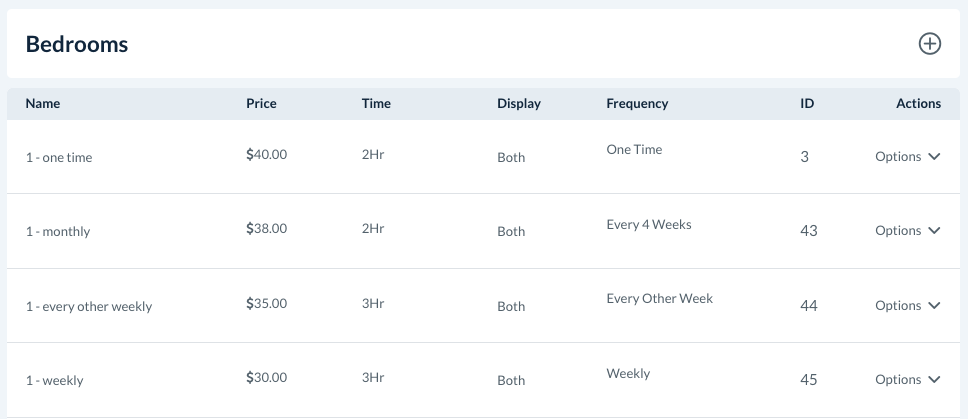Click the ID column header
The image size is (968, 419).
coord(807,104)
